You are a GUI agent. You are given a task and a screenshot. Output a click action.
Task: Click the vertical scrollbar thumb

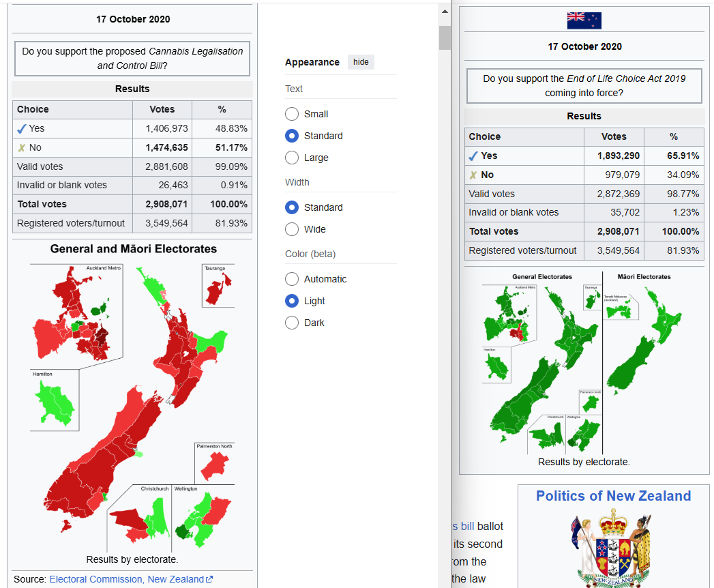pyautogui.click(x=445, y=38)
